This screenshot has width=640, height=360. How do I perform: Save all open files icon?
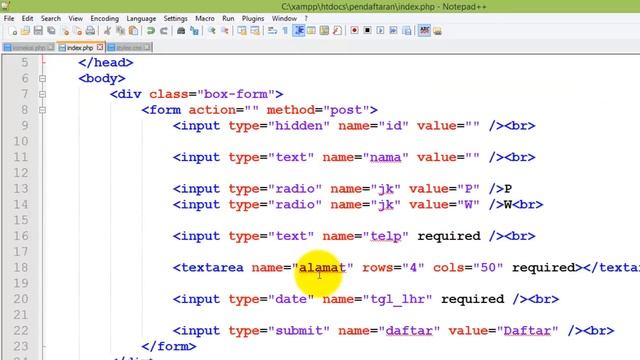[x=51, y=31]
